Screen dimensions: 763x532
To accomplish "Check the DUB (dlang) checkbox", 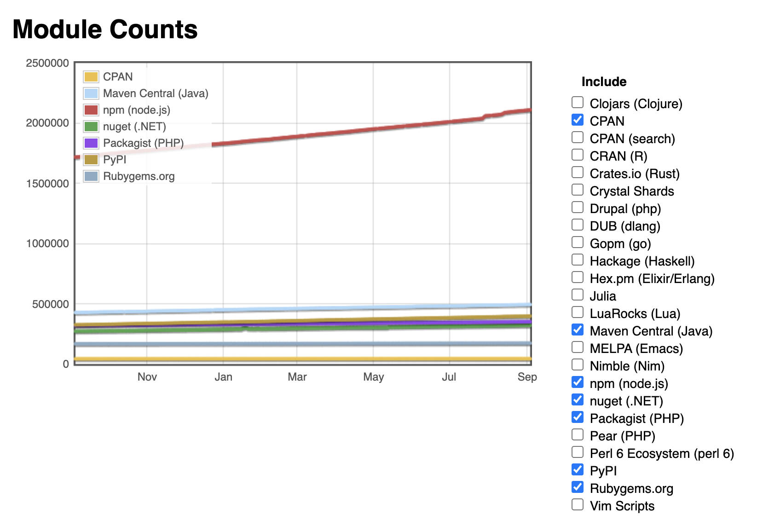I will (578, 225).
